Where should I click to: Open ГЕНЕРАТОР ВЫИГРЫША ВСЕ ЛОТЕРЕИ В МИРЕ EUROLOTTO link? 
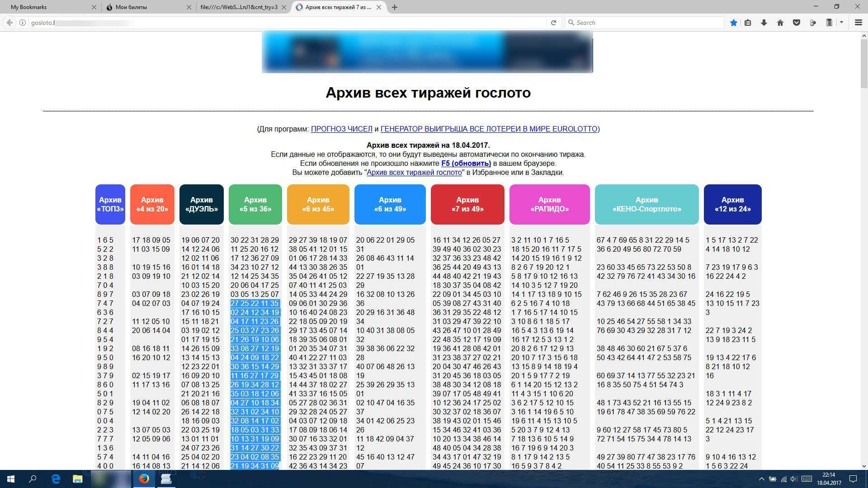[x=489, y=129]
